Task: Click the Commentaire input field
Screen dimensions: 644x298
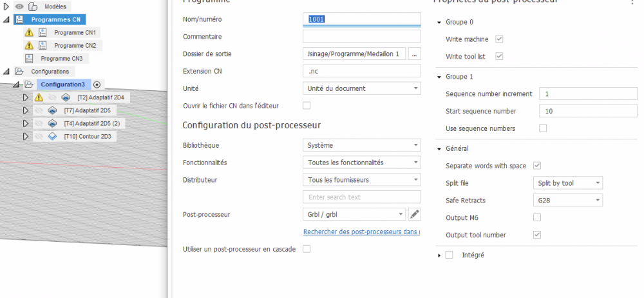Action: [x=361, y=37]
